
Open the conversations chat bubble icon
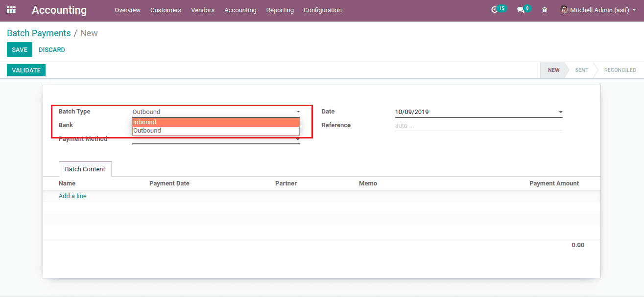tap(524, 9)
